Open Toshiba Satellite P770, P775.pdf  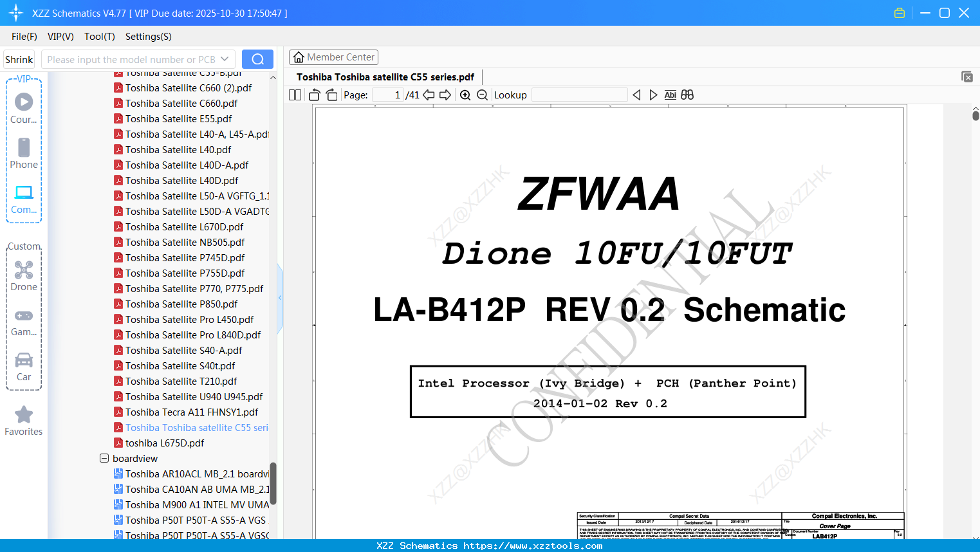[x=189, y=289]
